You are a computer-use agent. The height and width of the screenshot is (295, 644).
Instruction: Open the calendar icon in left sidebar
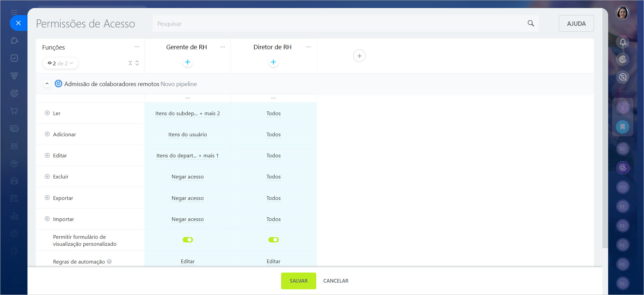[14, 199]
